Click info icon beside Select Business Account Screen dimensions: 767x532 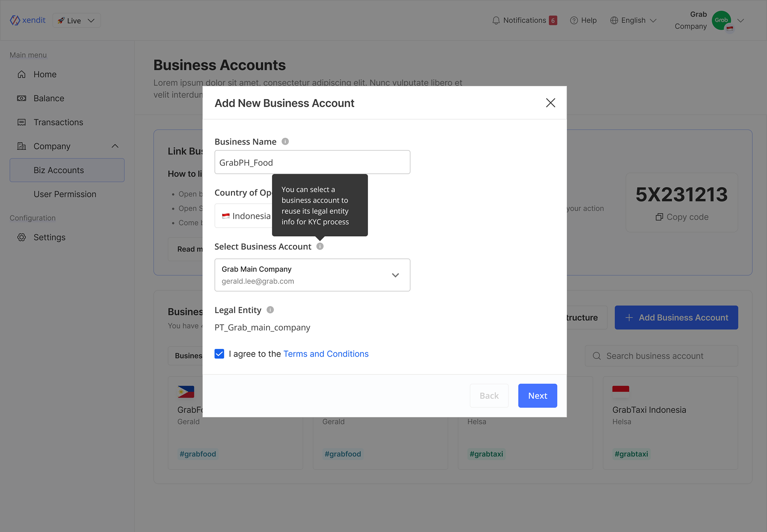click(x=320, y=246)
